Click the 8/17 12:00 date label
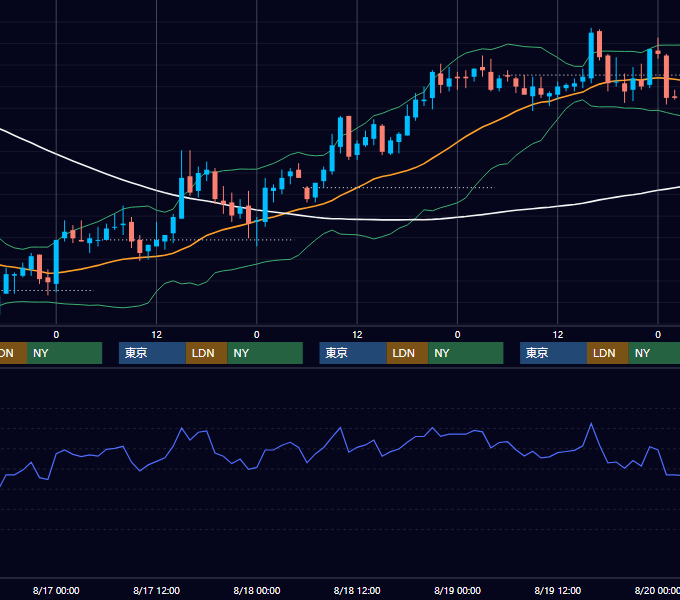This screenshot has width=680, height=600. (157, 590)
